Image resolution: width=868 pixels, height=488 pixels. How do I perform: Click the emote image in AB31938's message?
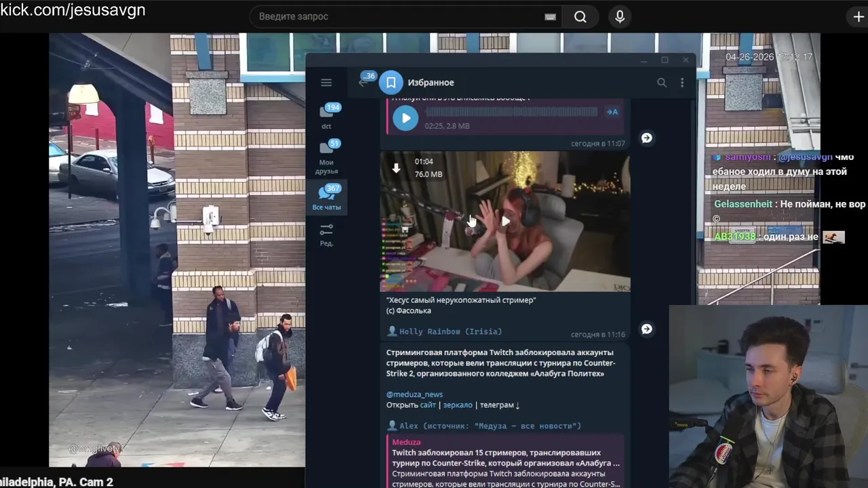[833, 237]
